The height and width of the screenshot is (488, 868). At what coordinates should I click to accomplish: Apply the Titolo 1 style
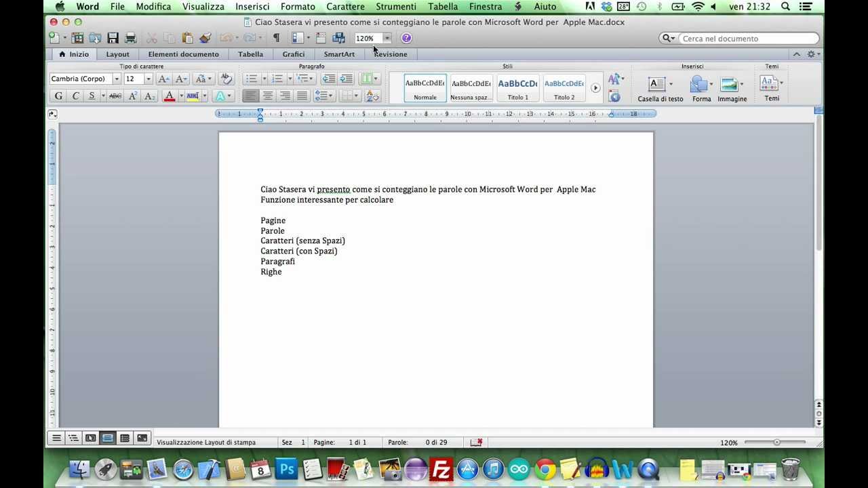[518, 88]
